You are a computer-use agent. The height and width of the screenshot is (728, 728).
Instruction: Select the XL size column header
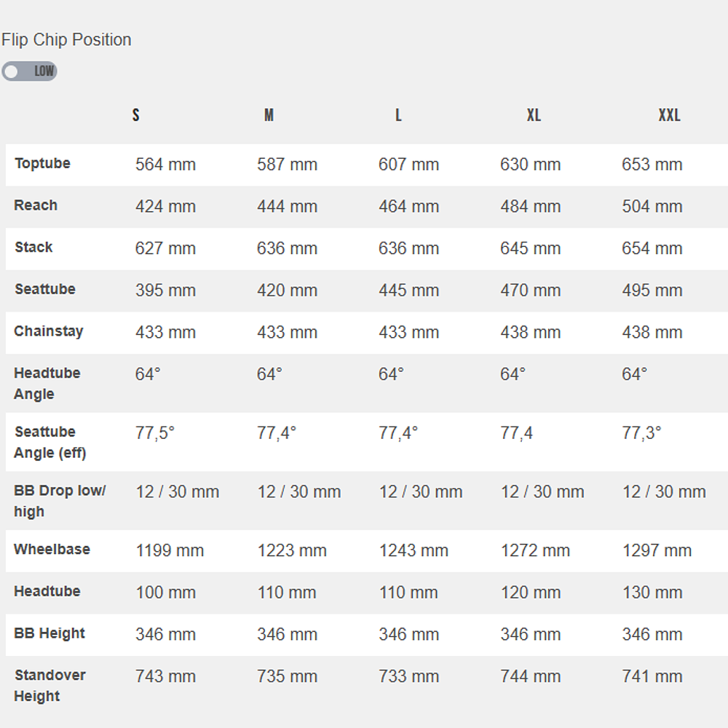534,115
